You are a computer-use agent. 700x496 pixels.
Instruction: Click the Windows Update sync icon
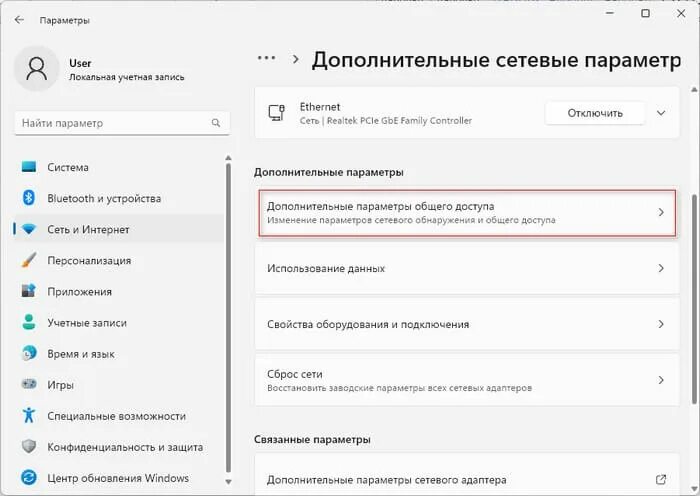pyautogui.click(x=29, y=478)
